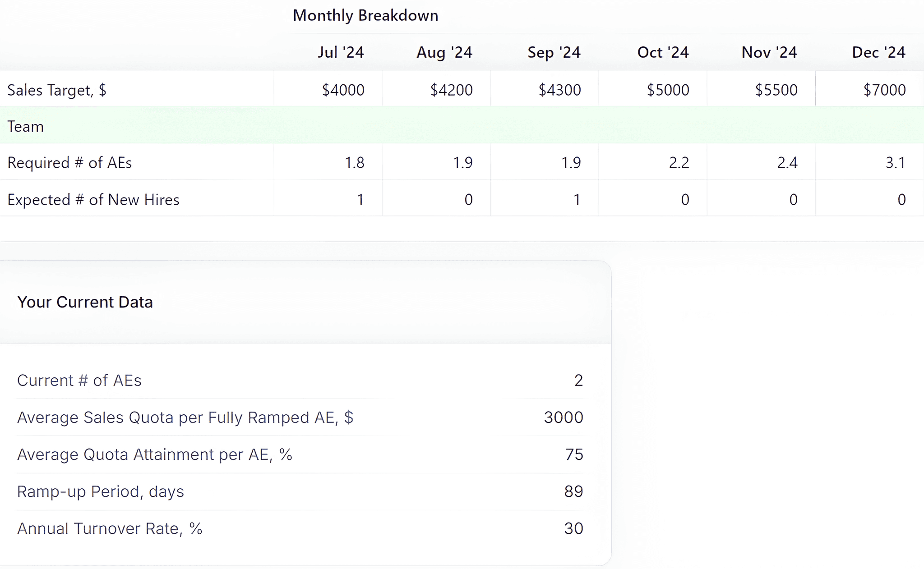This screenshot has height=569, width=924.
Task: Select the Aug '24 sales target $4200
Action: tap(451, 90)
